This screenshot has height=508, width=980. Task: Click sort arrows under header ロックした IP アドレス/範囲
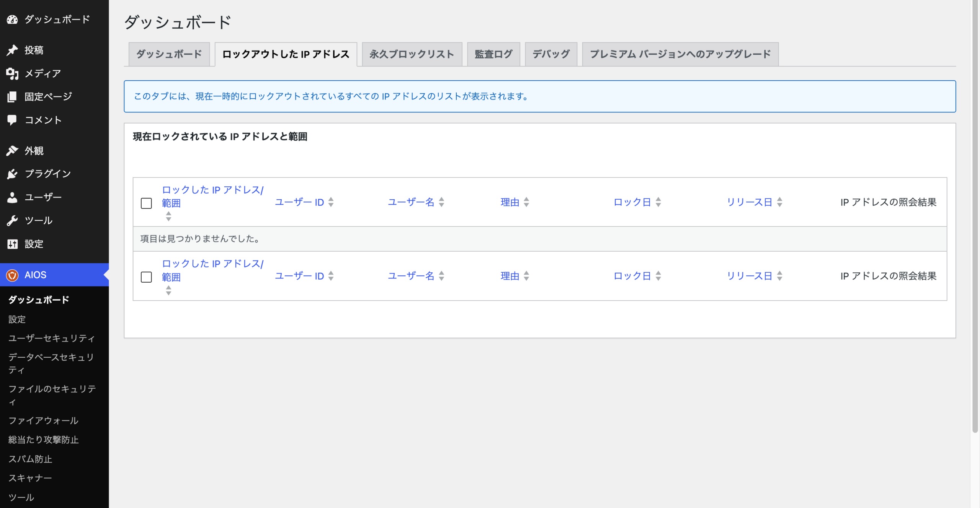[x=168, y=217]
